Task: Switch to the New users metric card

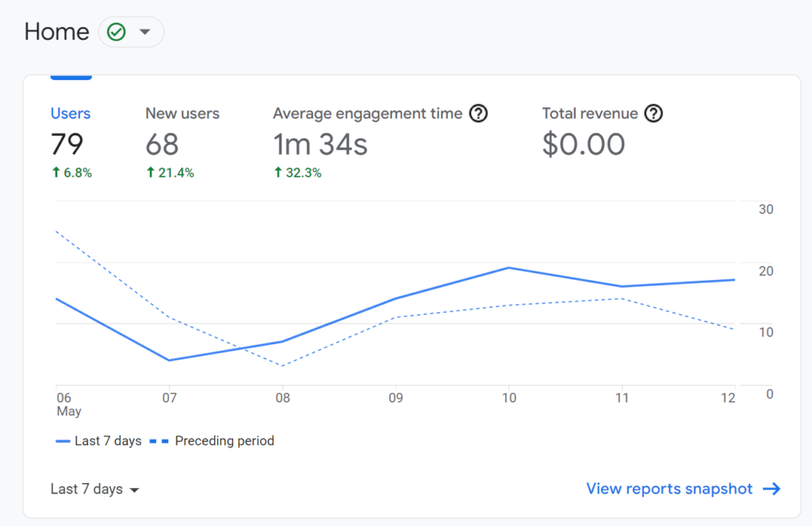Action: coord(182,131)
